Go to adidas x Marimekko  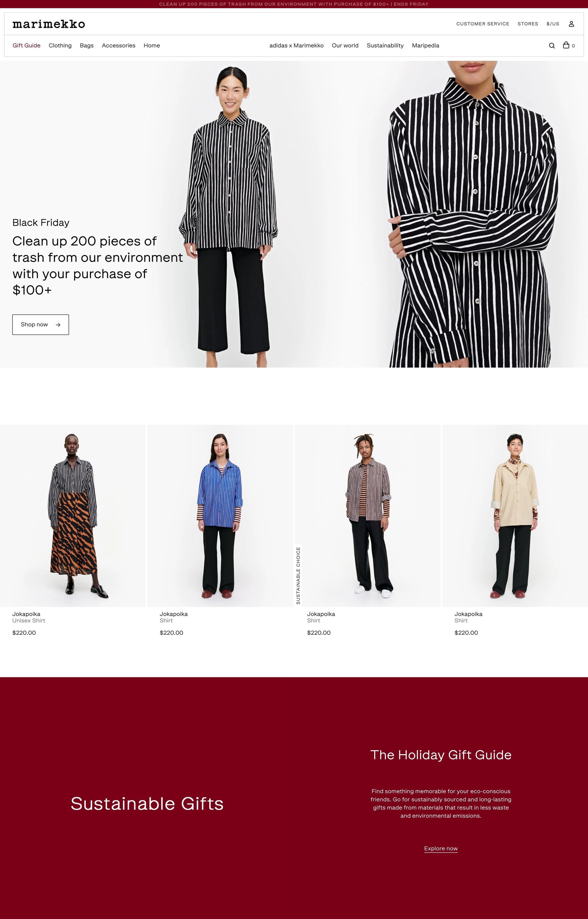point(296,45)
